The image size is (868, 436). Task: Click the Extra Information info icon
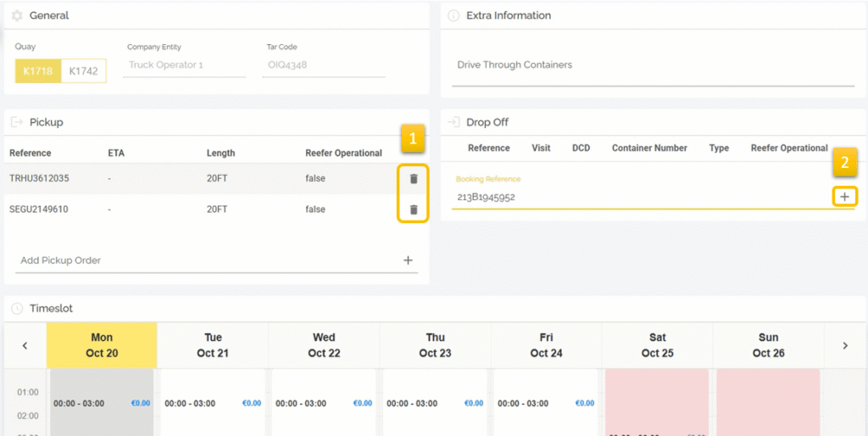453,15
